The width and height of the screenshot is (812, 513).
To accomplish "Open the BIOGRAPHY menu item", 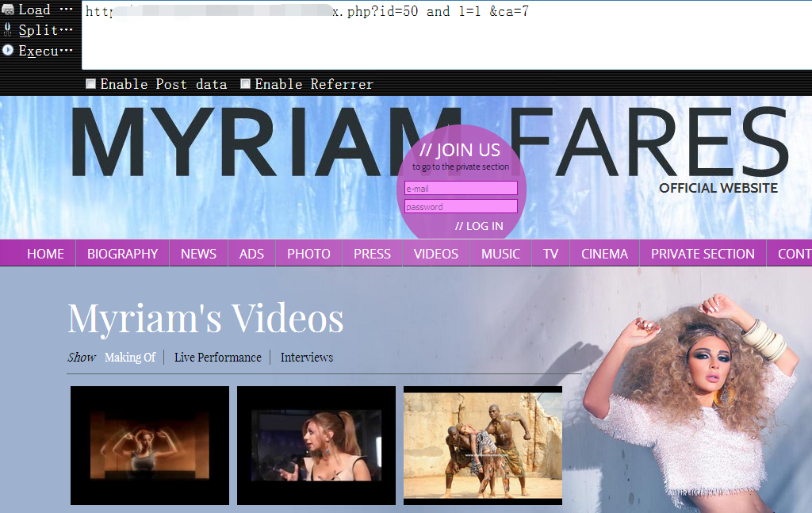I will coord(123,254).
